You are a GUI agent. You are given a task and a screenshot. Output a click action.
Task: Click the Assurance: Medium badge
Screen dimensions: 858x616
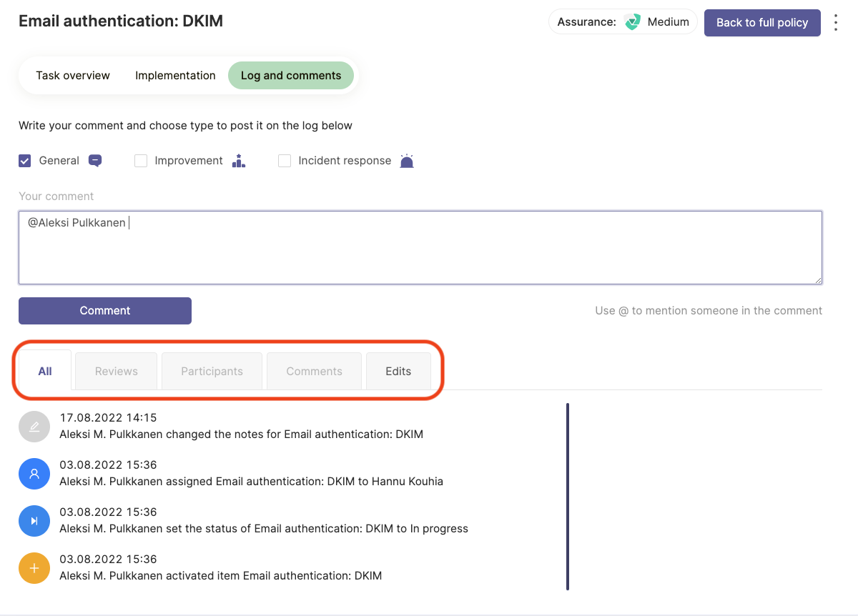[x=623, y=22]
